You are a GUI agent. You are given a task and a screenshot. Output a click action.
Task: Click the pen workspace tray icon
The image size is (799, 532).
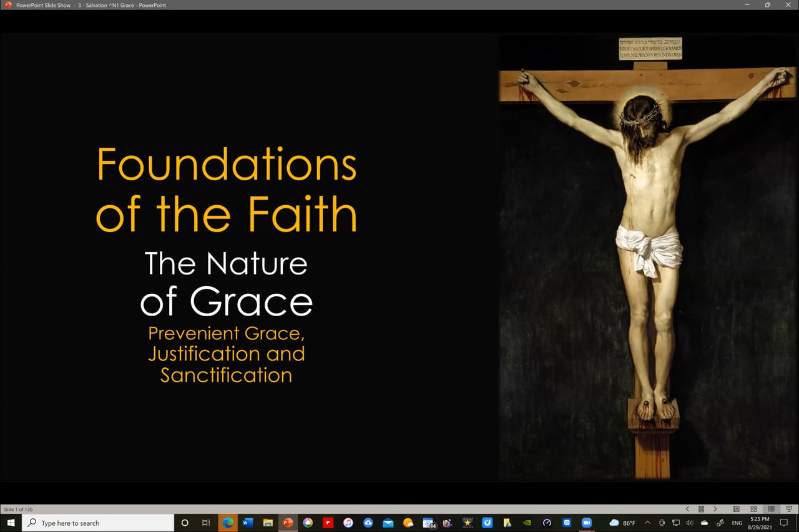(x=720, y=523)
